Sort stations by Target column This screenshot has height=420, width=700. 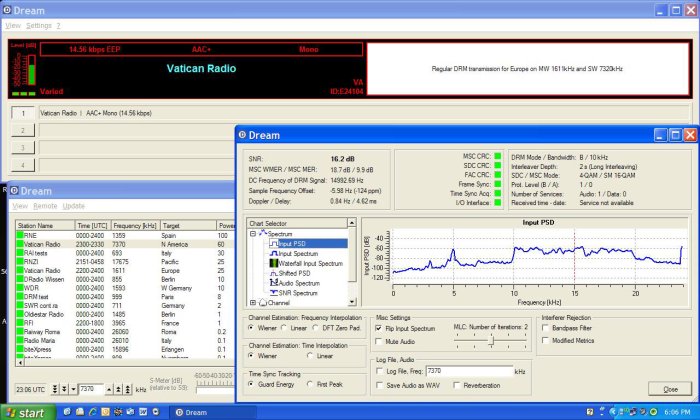tap(188, 225)
